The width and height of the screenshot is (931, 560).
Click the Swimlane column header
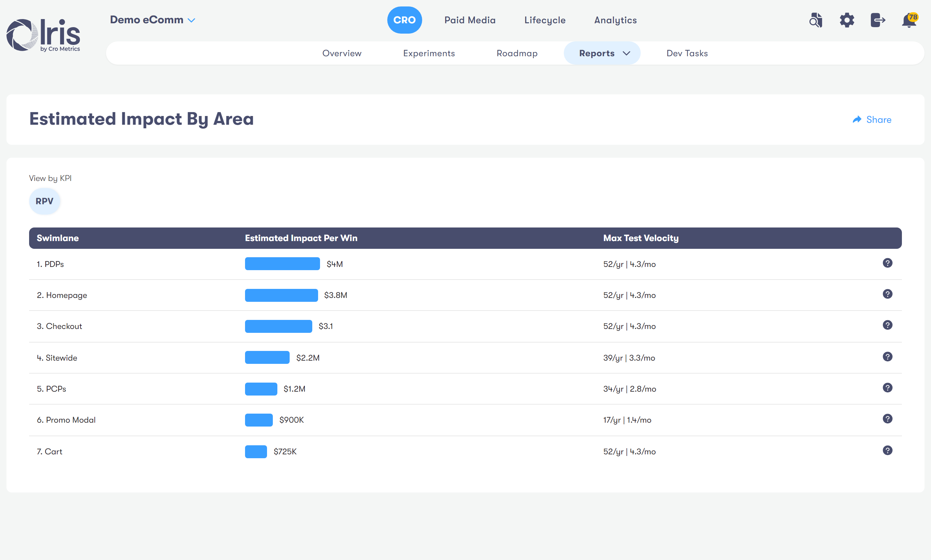point(58,238)
